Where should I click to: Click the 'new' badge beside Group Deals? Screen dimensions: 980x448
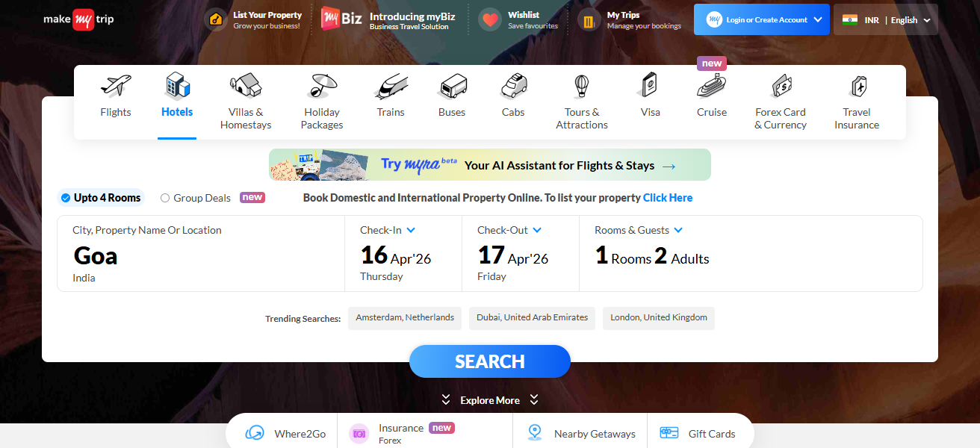pos(252,198)
